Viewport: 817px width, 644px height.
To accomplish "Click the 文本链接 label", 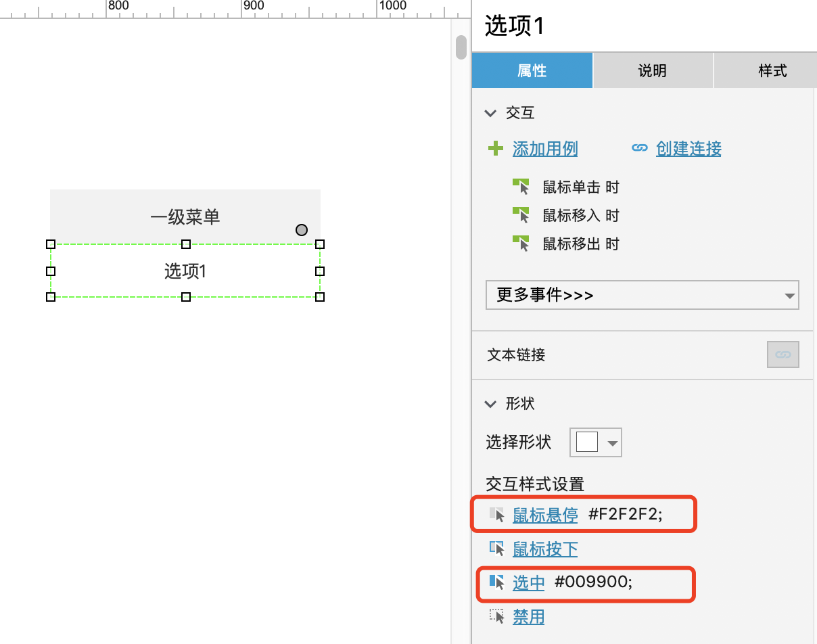I will 516,354.
